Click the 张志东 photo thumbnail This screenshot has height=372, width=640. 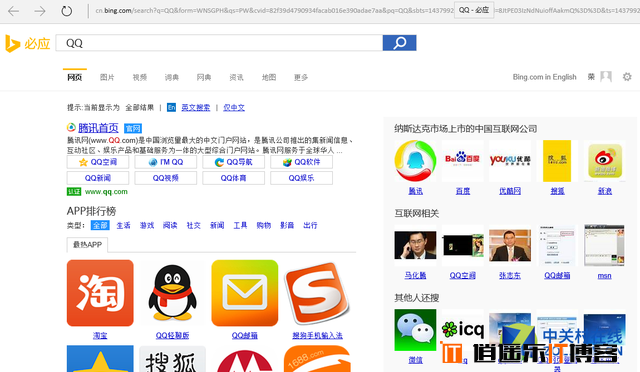pyautogui.click(x=510, y=245)
